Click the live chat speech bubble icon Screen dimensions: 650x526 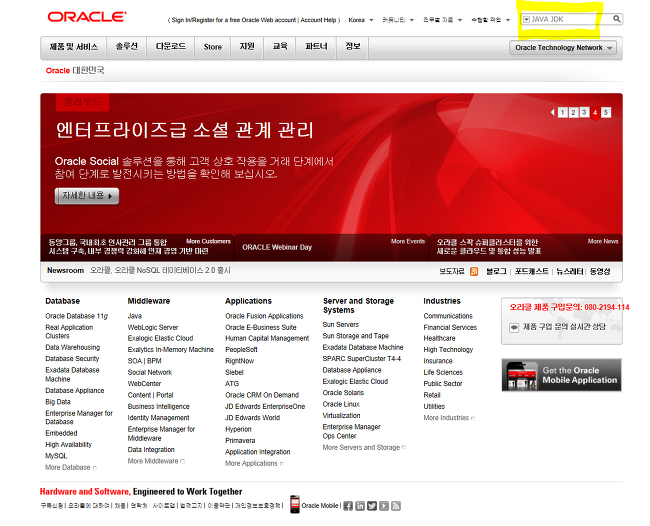click(514, 327)
